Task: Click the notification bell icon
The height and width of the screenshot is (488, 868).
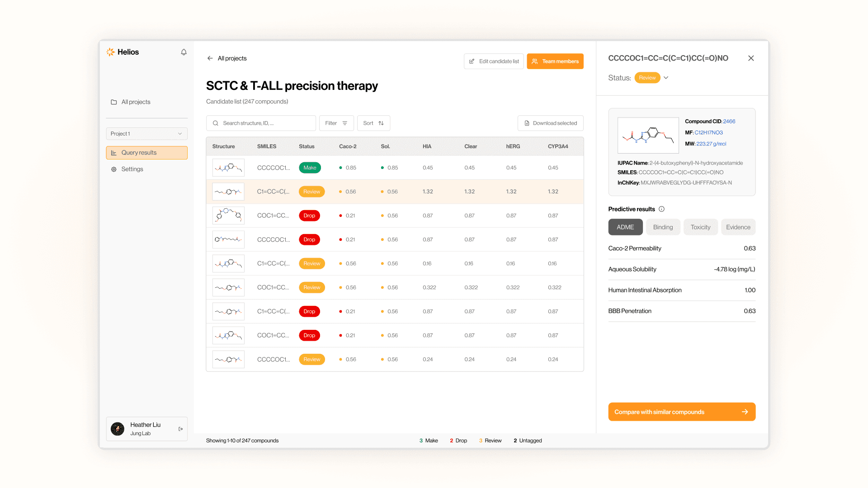Action: point(184,52)
